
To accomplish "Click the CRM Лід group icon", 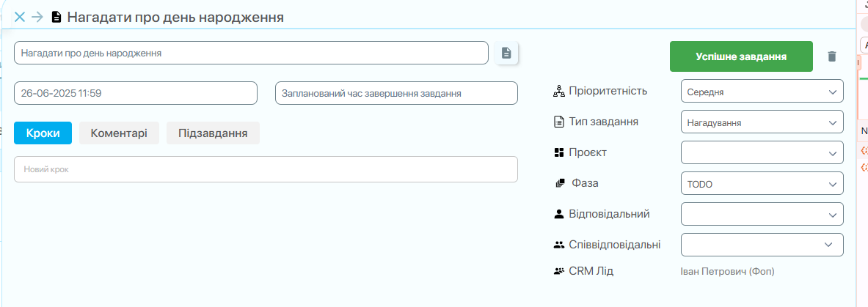I will (x=558, y=272).
